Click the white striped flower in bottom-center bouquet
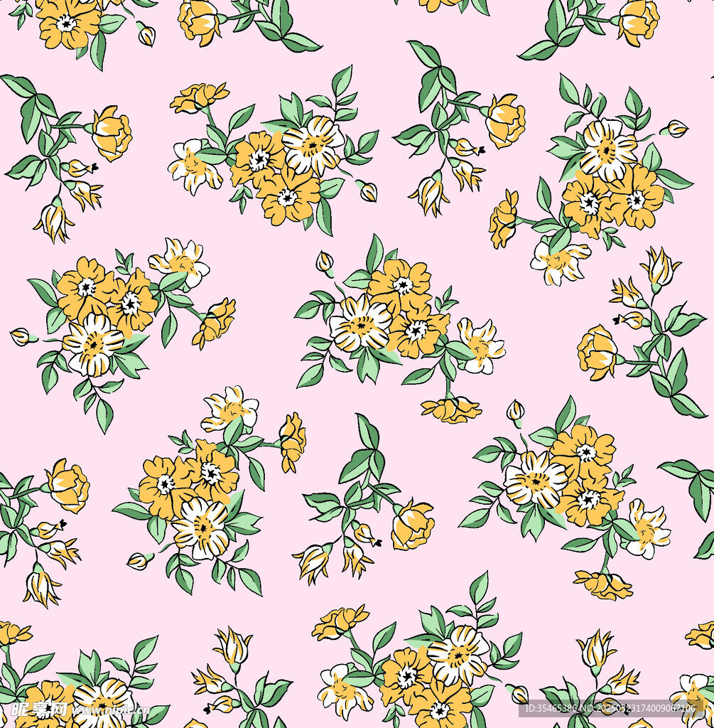The width and height of the screenshot is (714, 728). click(x=458, y=655)
